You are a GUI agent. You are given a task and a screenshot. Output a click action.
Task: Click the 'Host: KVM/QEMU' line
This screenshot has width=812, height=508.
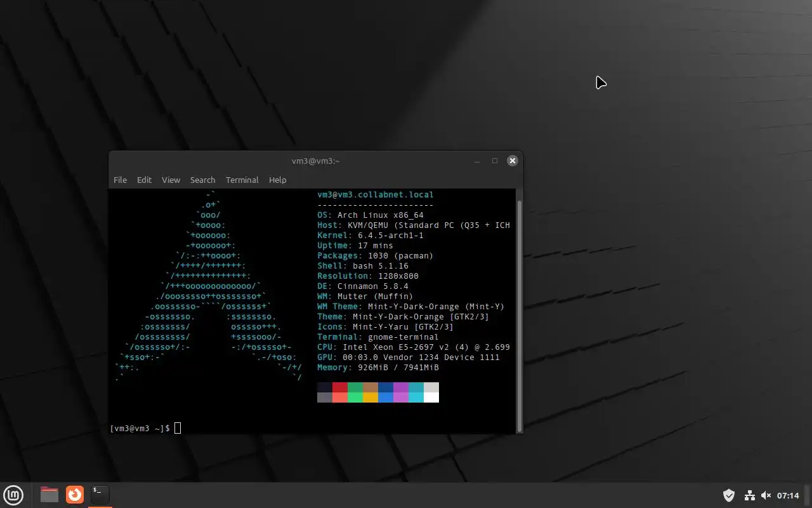point(414,225)
